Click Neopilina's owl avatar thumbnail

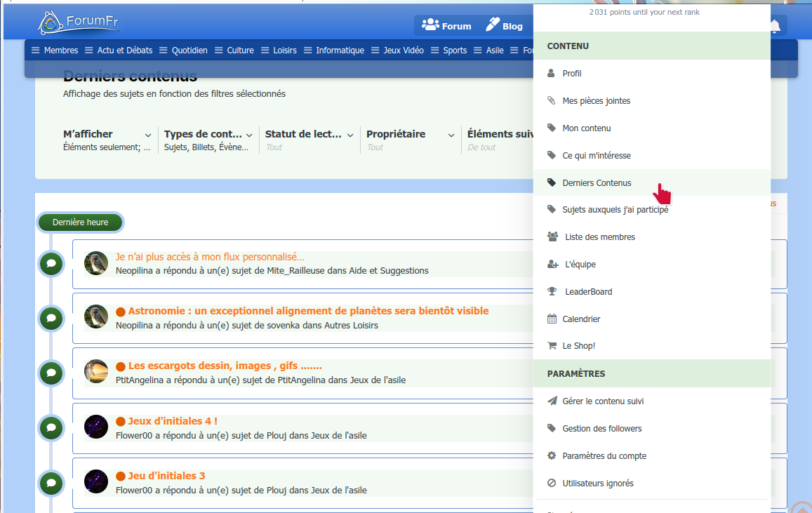pyautogui.click(x=96, y=263)
